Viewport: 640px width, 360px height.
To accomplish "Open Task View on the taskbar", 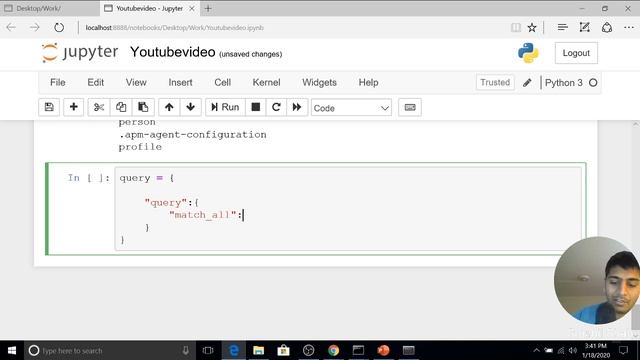I will pyautogui.click(x=208, y=350).
